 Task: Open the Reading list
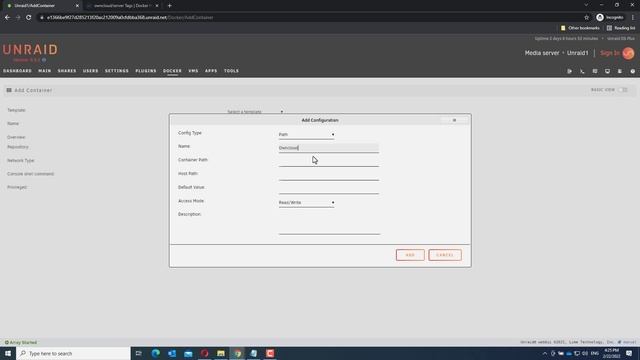[621, 28]
